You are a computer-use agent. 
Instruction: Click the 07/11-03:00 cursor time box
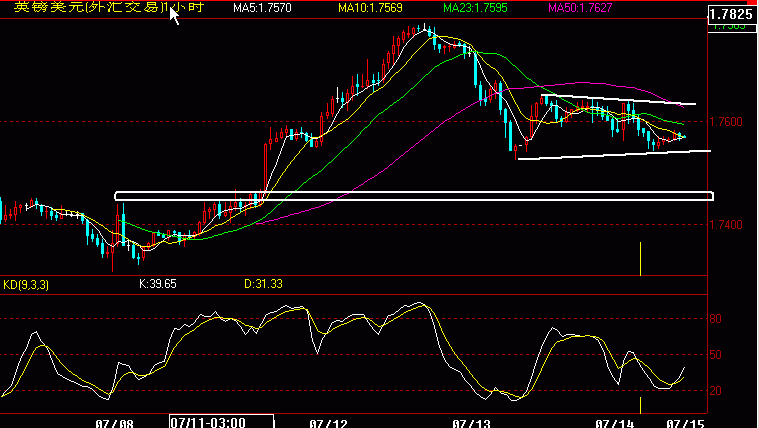tap(222, 421)
